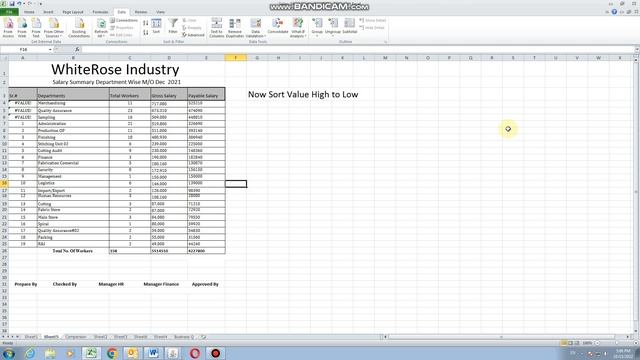640x360 pixels.
Task: Open the Bandicam recorder taskbar icon
Action: (216, 353)
